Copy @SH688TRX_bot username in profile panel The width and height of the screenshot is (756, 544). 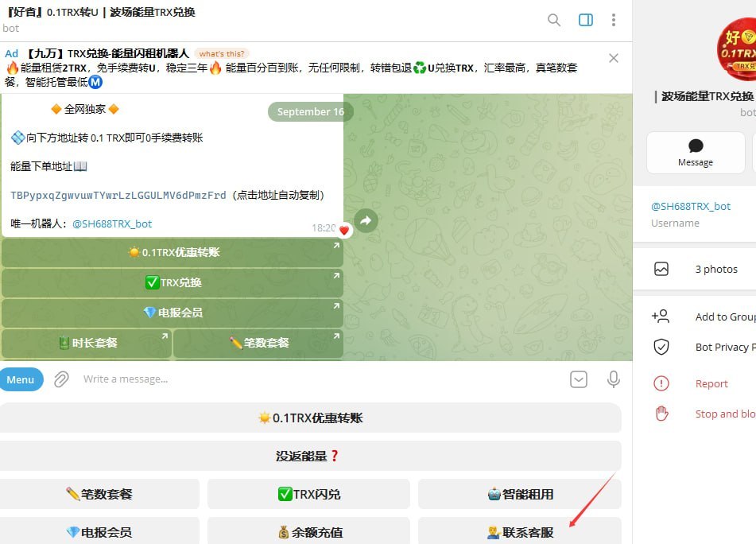coord(691,207)
